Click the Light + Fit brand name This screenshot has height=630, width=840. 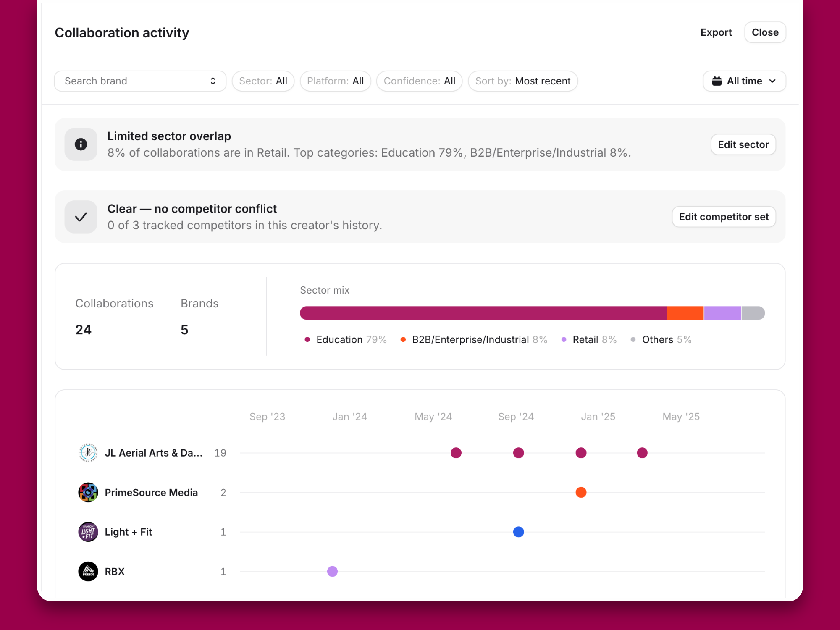(128, 532)
